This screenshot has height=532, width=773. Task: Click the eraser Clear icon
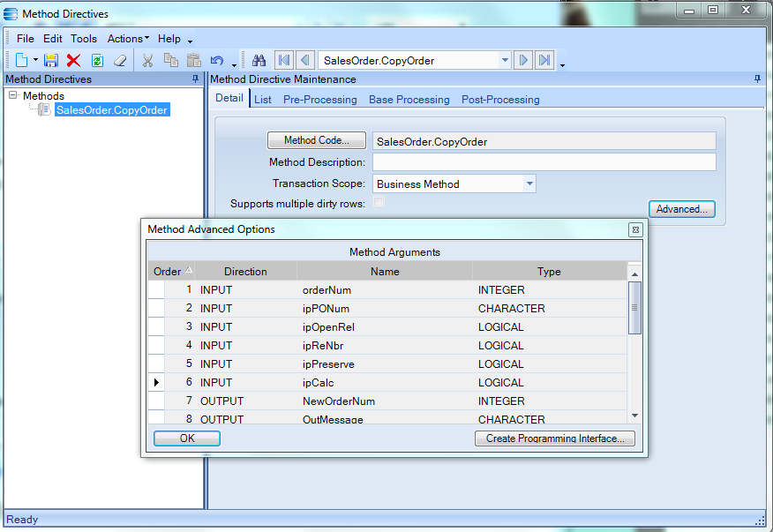click(x=120, y=60)
